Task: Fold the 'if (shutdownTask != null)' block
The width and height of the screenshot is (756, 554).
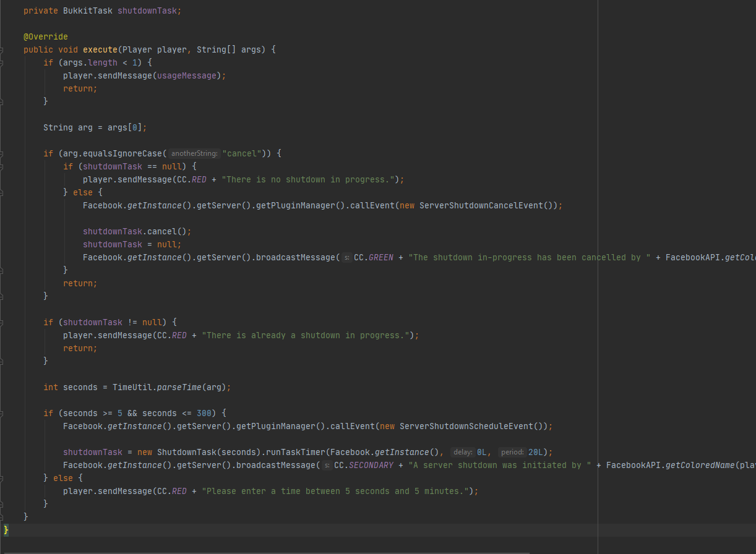Action: (x=2, y=322)
